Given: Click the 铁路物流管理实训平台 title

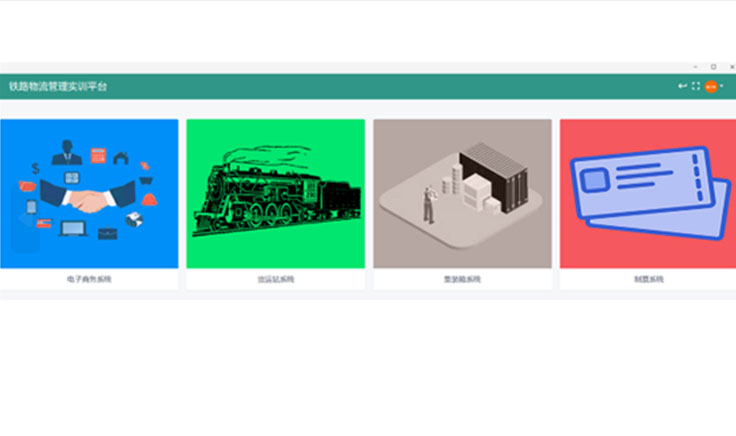Looking at the screenshot, I should (x=58, y=86).
